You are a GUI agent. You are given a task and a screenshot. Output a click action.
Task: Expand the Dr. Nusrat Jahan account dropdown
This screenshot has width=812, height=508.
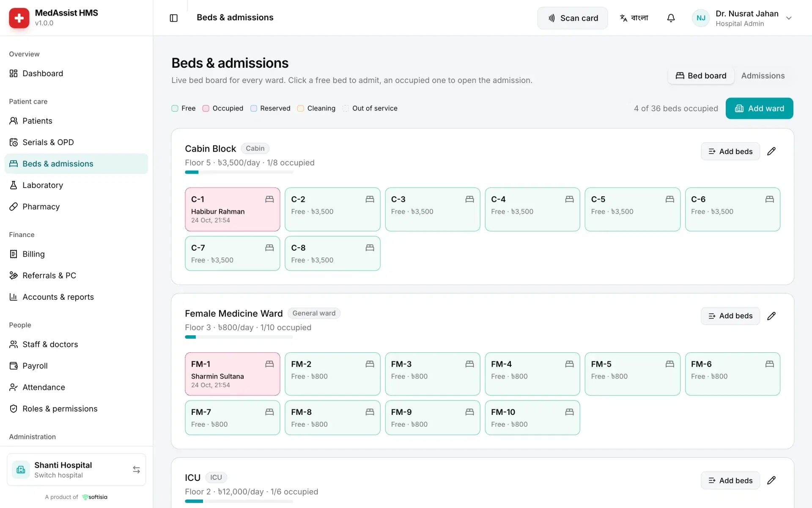coord(789,18)
